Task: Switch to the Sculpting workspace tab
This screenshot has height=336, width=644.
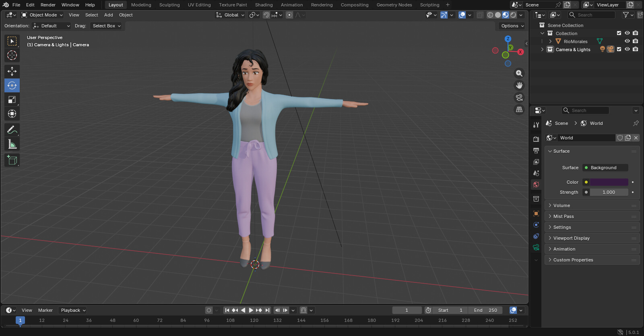Action: coord(169,5)
